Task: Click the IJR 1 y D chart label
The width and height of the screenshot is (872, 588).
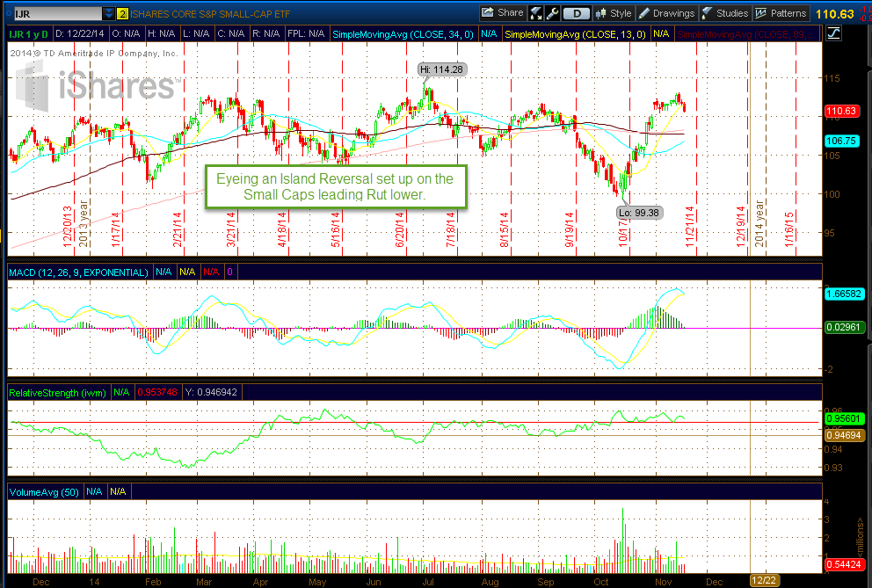Action: tap(28, 34)
